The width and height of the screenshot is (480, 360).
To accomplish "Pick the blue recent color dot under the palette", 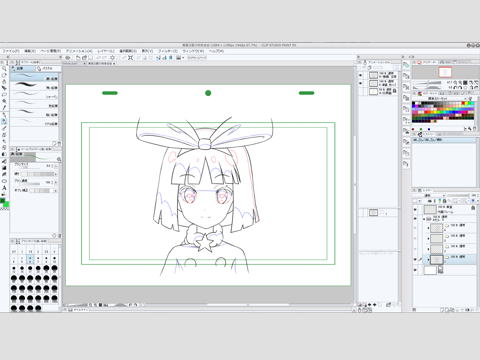I will [429, 129].
